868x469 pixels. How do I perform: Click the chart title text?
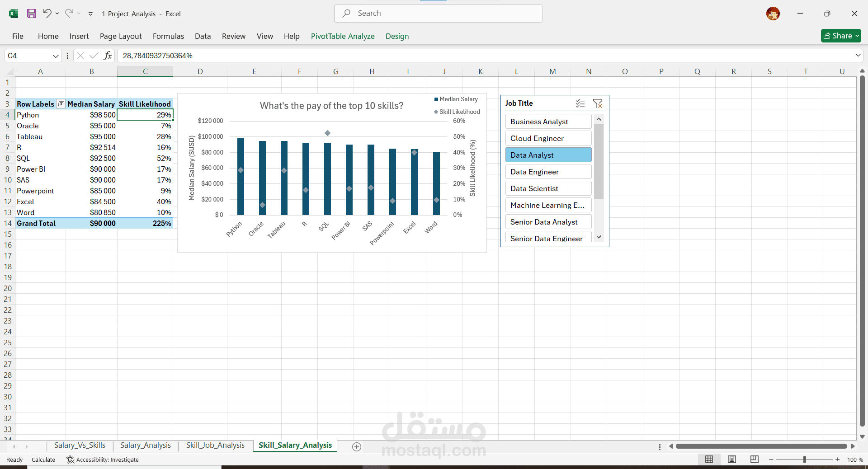tap(331, 106)
